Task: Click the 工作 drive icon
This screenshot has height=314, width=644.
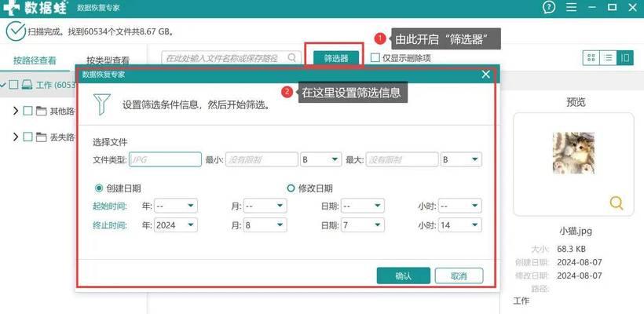Action: [27, 85]
